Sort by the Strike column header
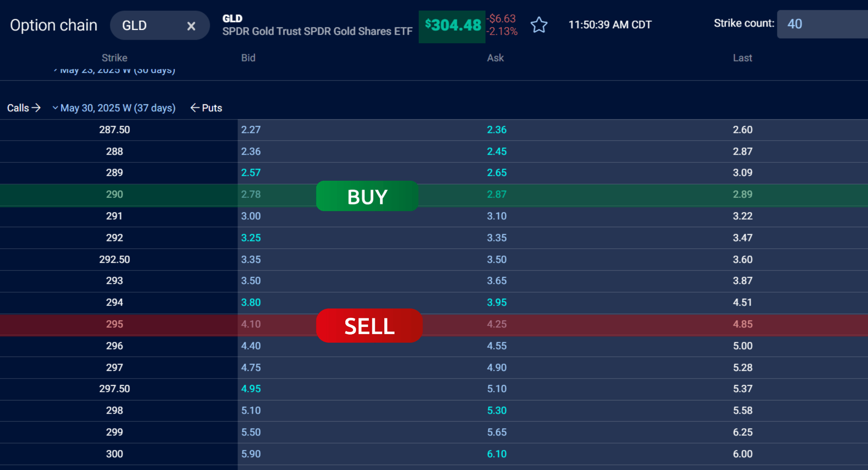The width and height of the screenshot is (868, 470). click(x=114, y=58)
